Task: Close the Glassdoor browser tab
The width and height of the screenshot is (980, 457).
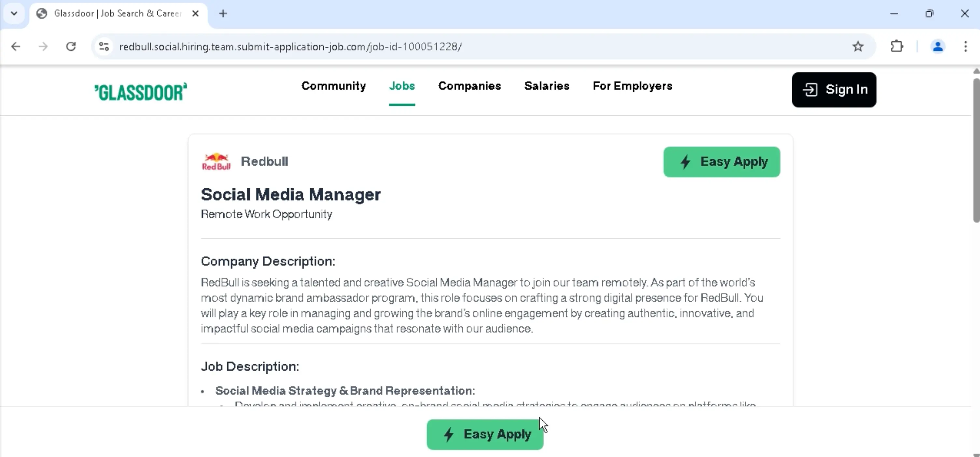Action: 196,14
